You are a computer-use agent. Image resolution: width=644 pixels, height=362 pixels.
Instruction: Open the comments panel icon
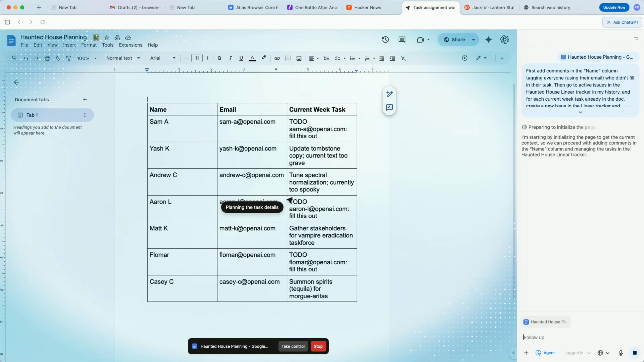(402, 39)
